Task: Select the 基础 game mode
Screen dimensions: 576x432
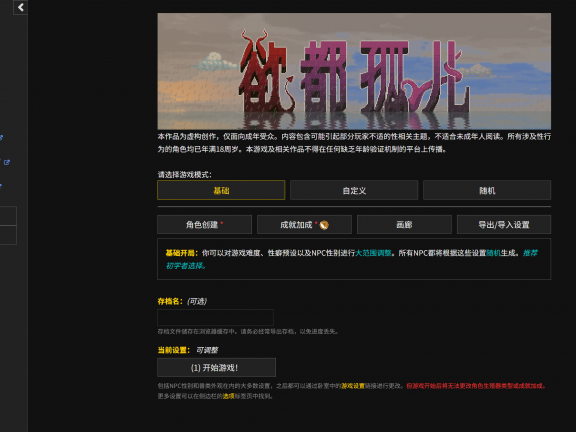Action: (221, 190)
